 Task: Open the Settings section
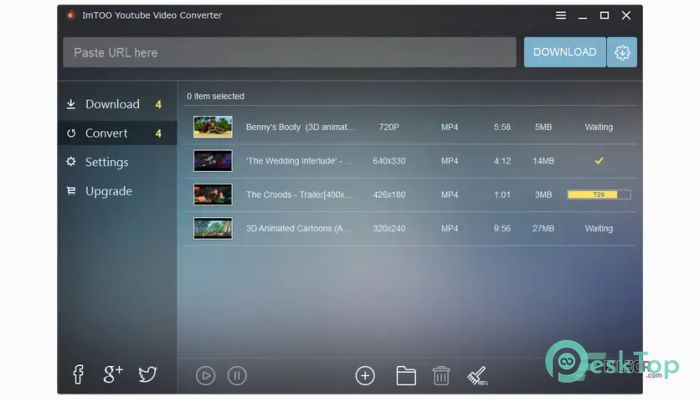pos(117,162)
